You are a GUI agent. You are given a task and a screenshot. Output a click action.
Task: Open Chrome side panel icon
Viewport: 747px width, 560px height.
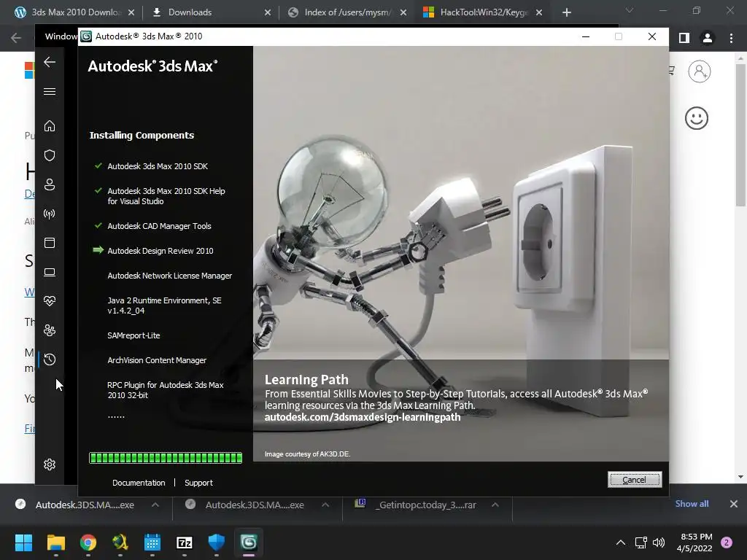684,38
